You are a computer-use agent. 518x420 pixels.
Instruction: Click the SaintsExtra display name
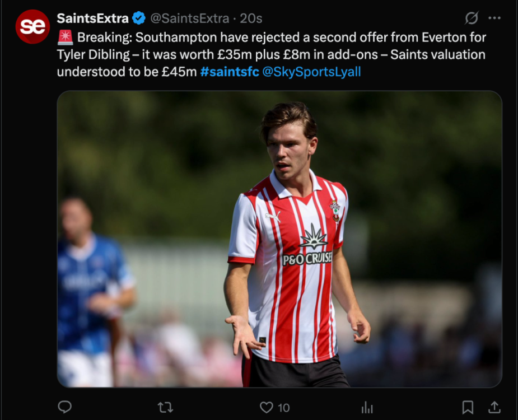[92, 18]
